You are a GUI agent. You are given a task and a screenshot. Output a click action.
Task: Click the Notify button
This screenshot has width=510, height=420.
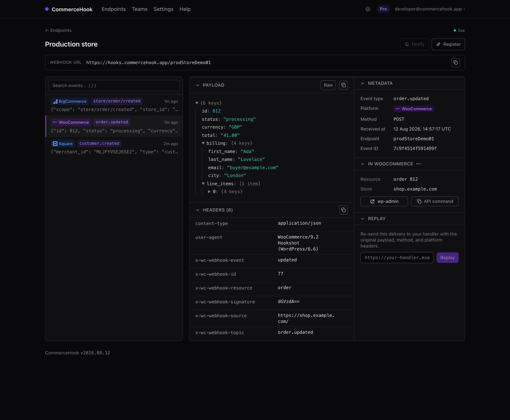click(414, 44)
